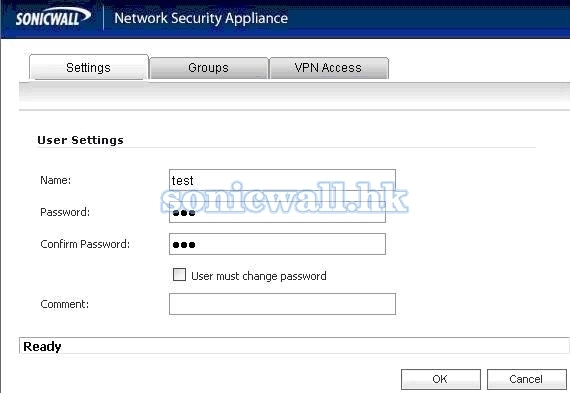Open the Groups tab

209,68
